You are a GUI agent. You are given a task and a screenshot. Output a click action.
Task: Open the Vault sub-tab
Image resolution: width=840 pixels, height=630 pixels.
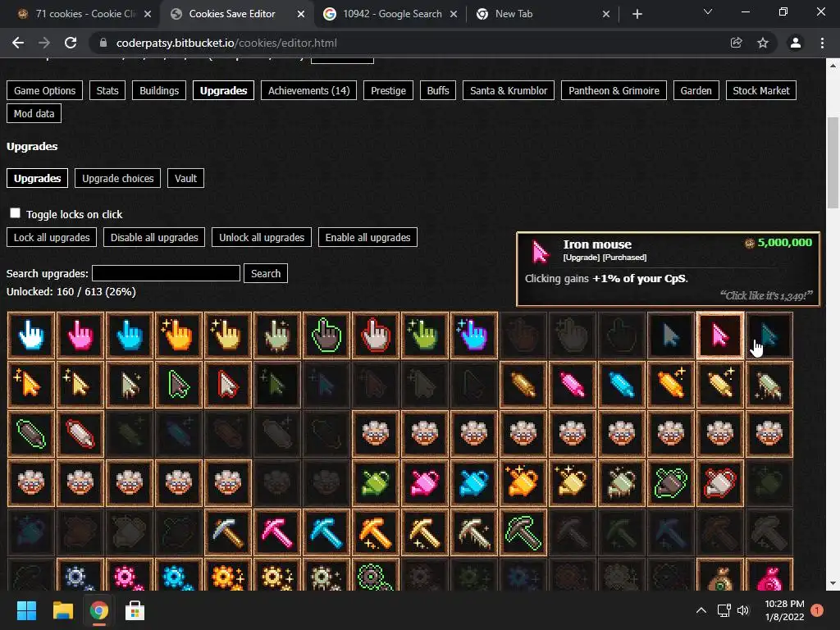click(x=186, y=178)
